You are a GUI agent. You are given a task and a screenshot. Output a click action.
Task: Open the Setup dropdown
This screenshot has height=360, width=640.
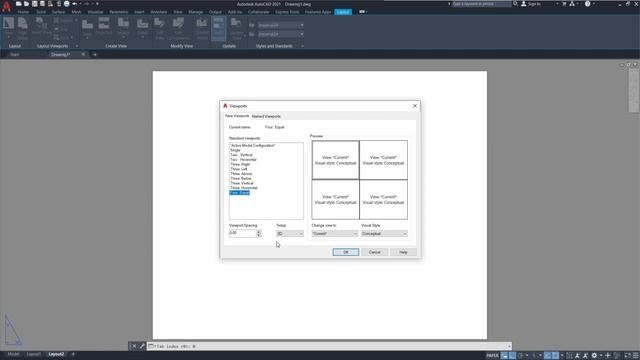coord(290,233)
